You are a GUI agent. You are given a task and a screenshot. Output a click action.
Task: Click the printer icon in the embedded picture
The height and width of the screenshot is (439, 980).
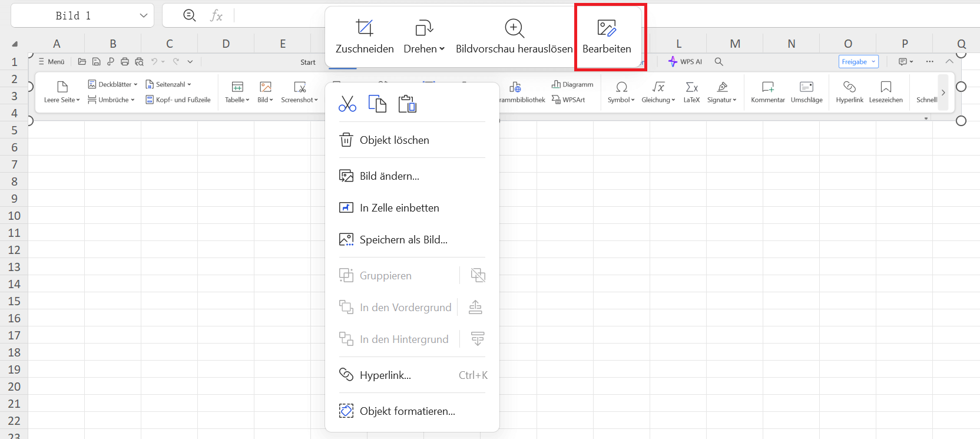point(124,61)
